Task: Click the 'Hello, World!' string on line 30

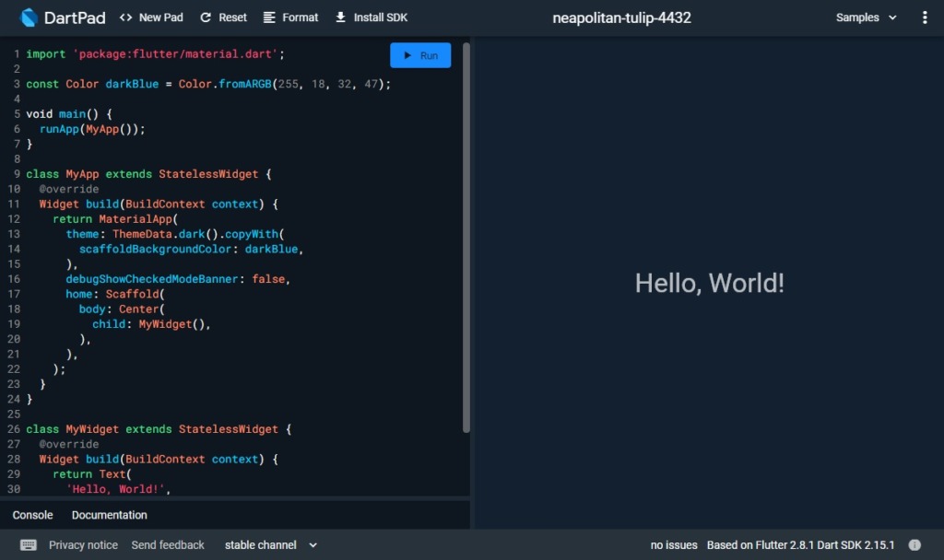Action: point(115,490)
